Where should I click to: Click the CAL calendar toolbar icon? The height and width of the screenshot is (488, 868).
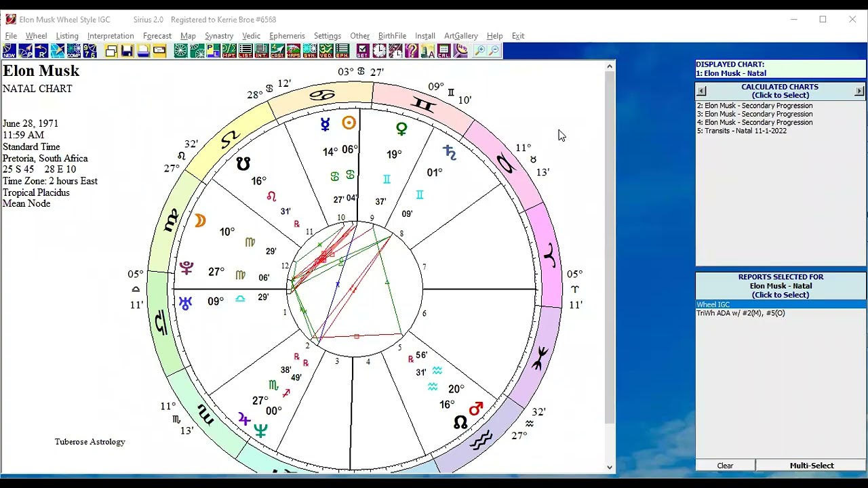point(444,50)
